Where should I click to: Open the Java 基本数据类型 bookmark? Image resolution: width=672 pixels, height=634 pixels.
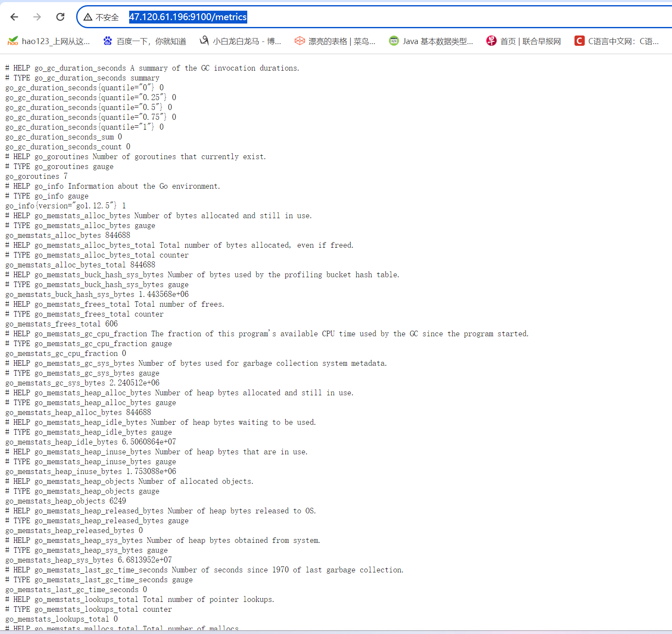tap(431, 41)
